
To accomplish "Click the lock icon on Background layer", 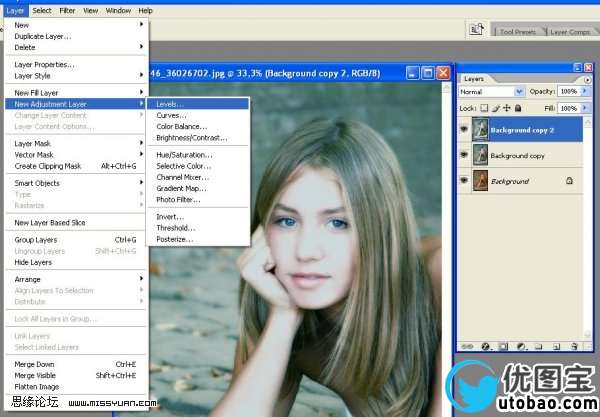I will pyautogui.click(x=569, y=180).
